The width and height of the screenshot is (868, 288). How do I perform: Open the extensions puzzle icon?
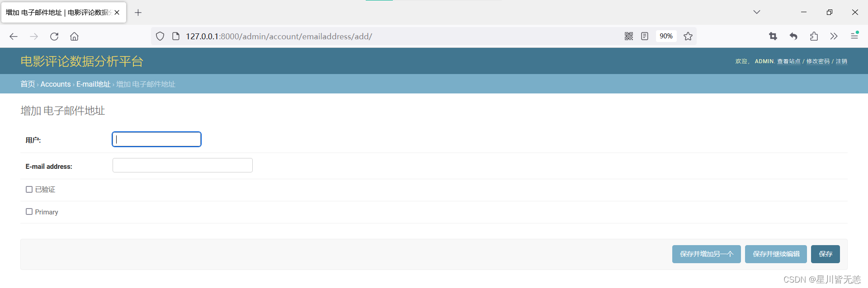pyautogui.click(x=814, y=36)
